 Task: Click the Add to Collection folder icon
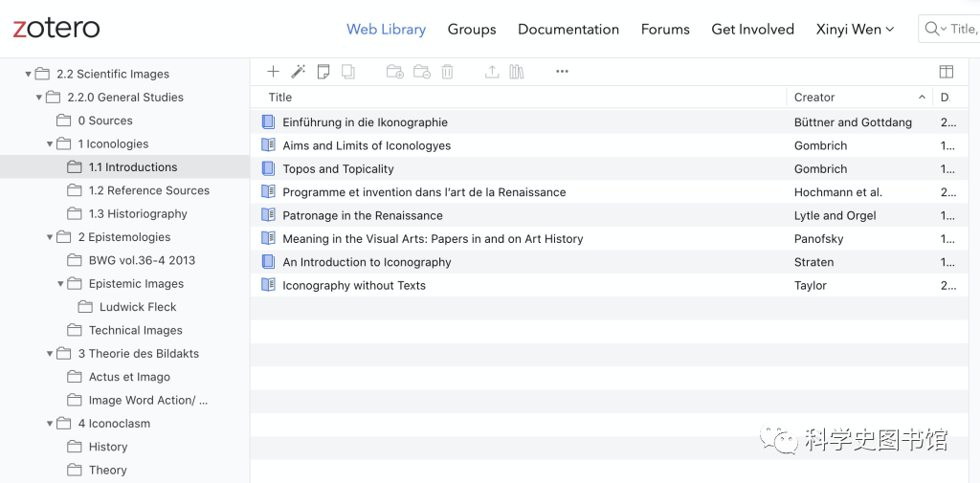click(x=394, y=72)
